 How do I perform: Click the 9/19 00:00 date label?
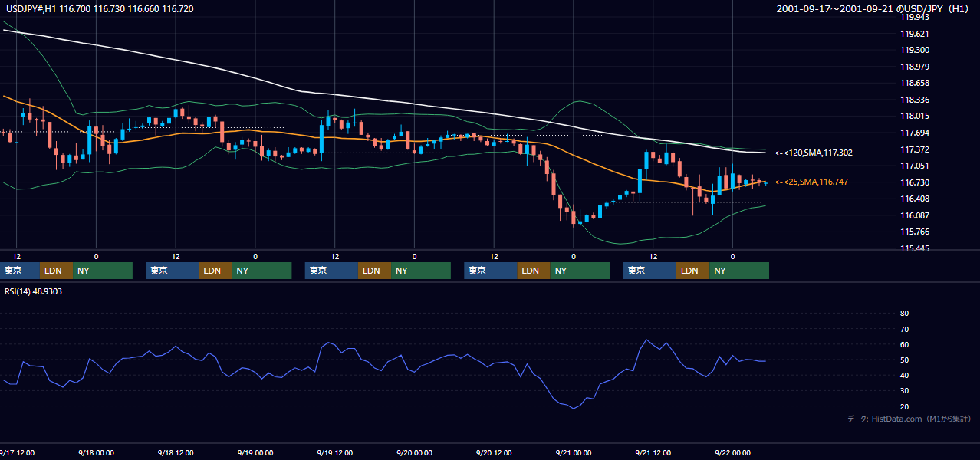(255, 453)
